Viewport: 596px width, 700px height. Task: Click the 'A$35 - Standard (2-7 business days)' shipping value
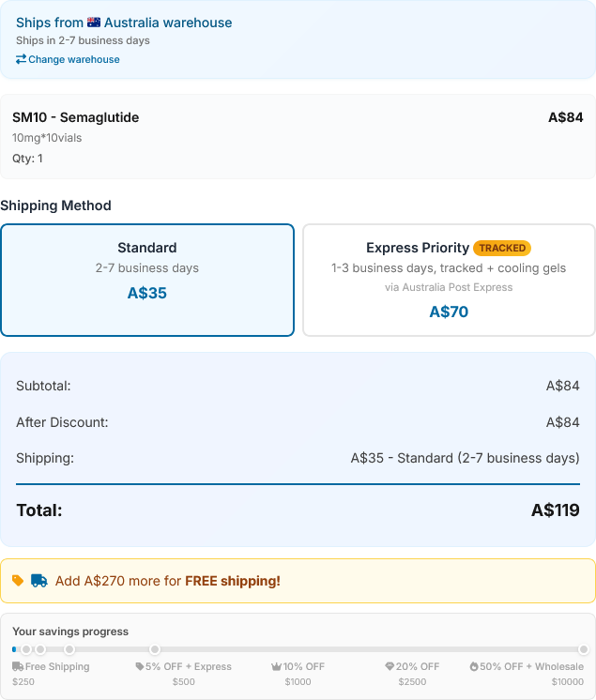(465, 458)
